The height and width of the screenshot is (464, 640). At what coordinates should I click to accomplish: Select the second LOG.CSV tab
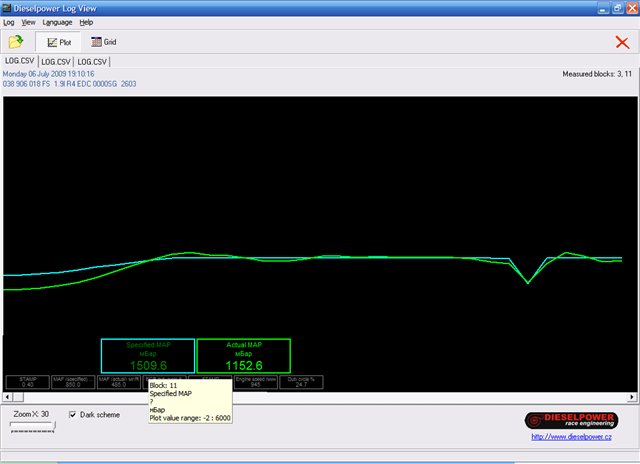point(56,62)
